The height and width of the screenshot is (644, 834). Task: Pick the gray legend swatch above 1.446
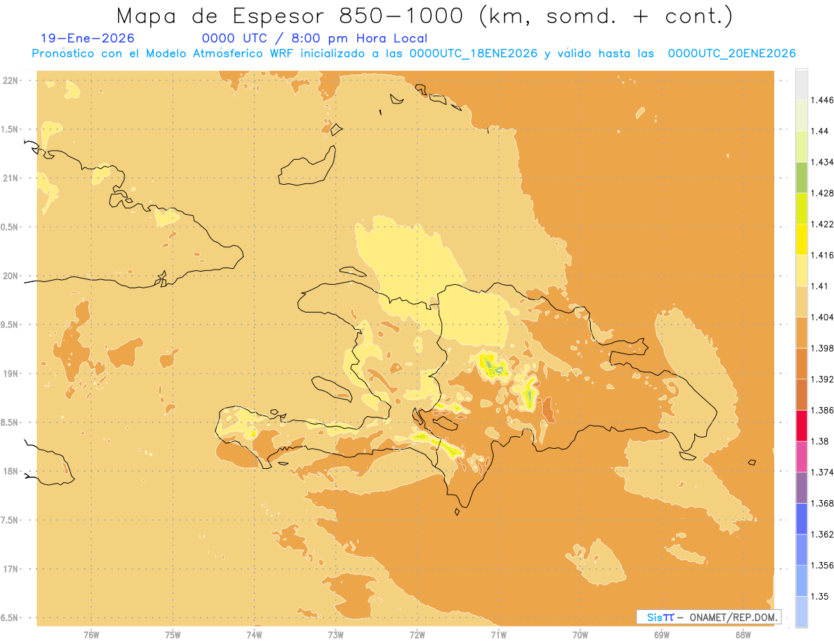[x=801, y=84]
